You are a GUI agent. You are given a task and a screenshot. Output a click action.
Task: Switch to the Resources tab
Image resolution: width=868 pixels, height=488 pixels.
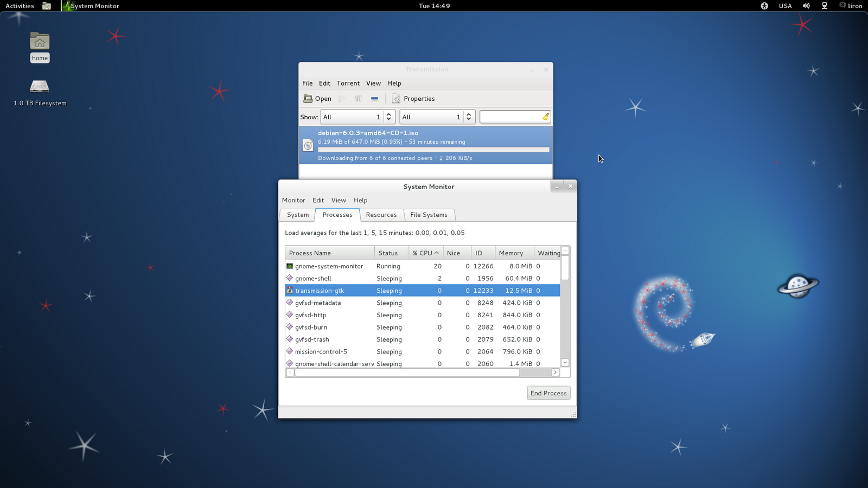381,215
